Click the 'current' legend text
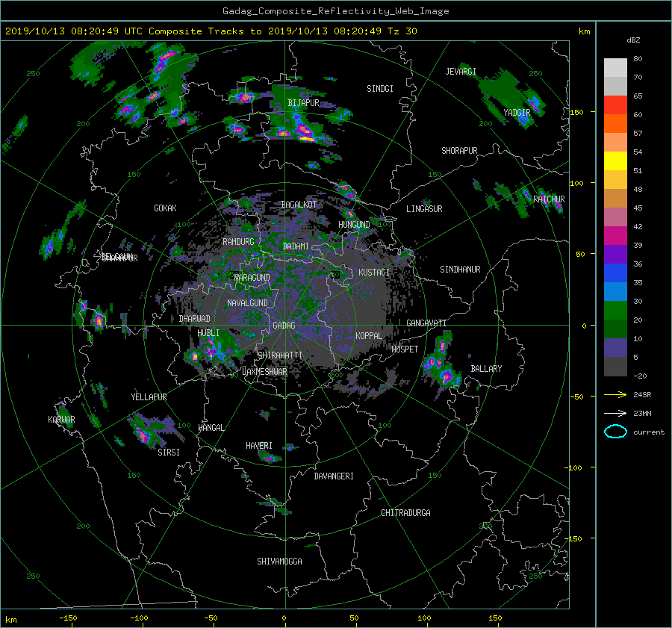This screenshot has height=628, width=672. click(x=648, y=432)
